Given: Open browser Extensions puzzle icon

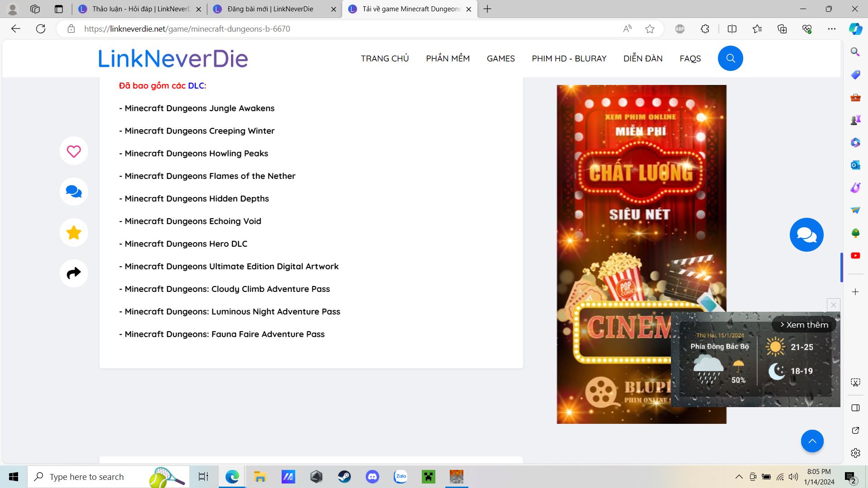Looking at the screenshot, I should click(705, 29).
